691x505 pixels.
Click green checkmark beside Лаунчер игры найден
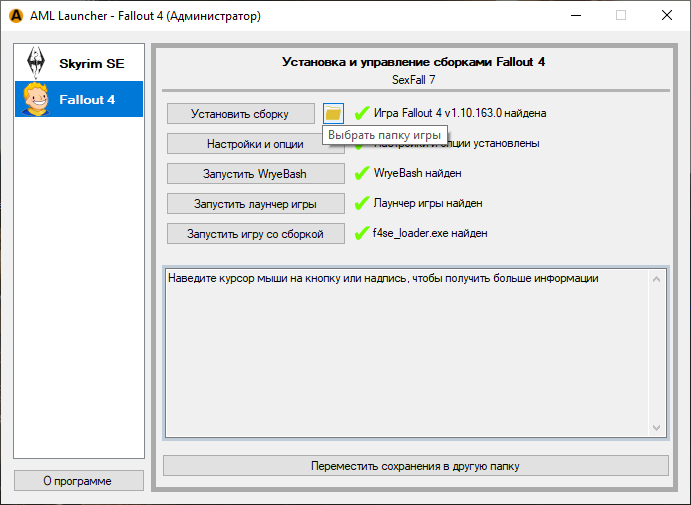[x=362, y=203]
